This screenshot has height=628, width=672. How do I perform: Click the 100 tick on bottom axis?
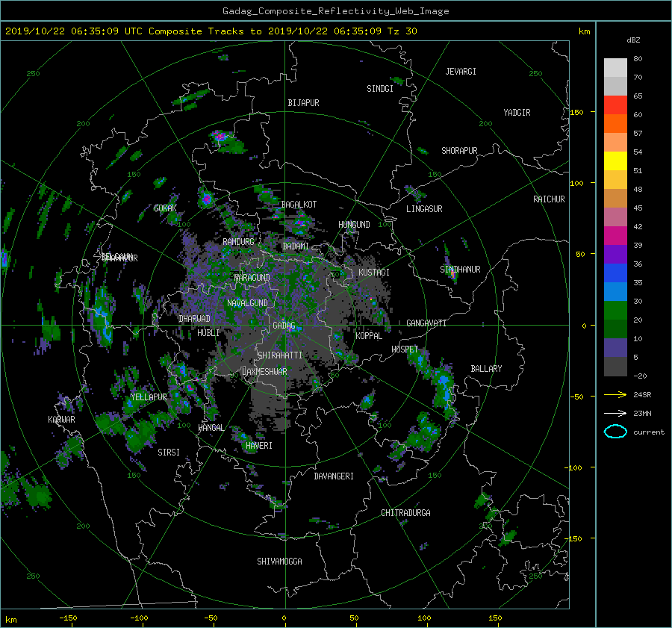[x=424, y=618]
